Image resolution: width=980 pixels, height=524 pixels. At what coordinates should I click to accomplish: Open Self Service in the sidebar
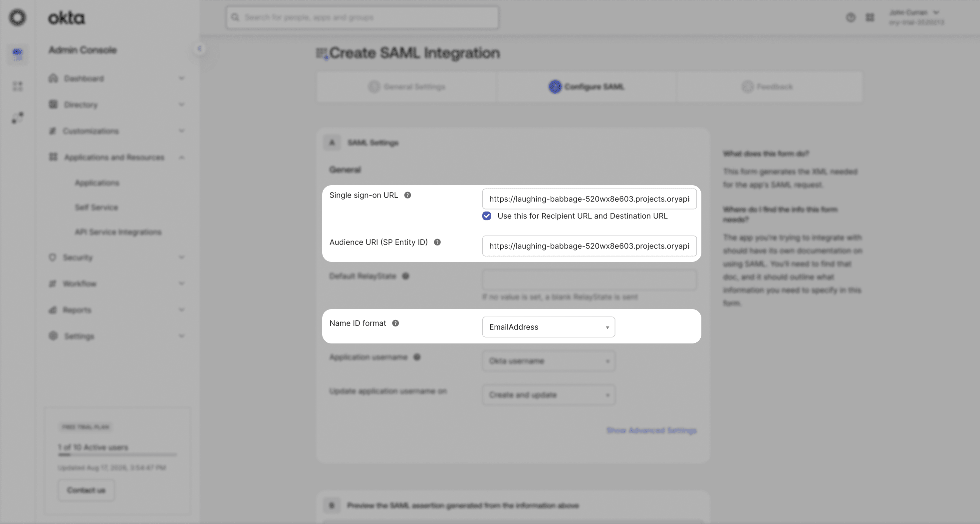click(x=97, y=208)
